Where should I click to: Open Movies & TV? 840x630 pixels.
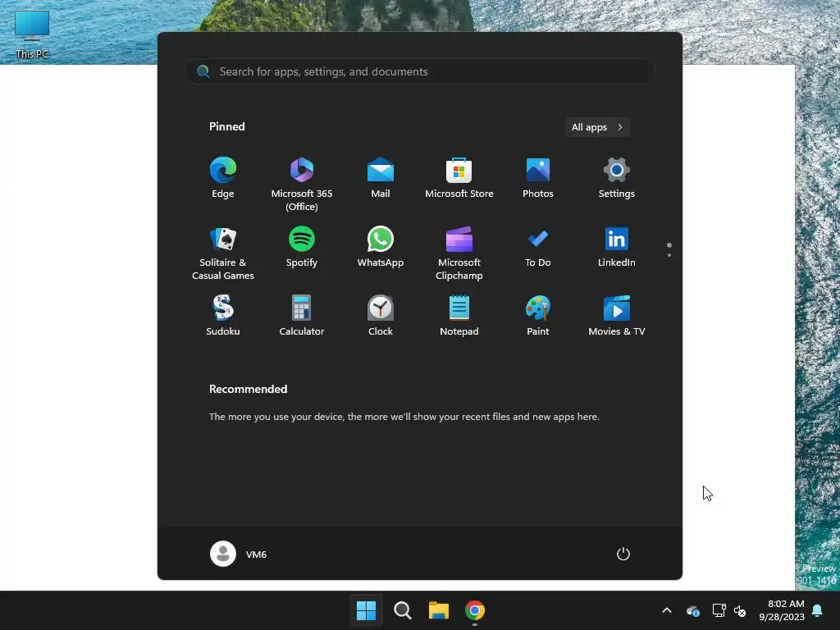pos(617,316)
